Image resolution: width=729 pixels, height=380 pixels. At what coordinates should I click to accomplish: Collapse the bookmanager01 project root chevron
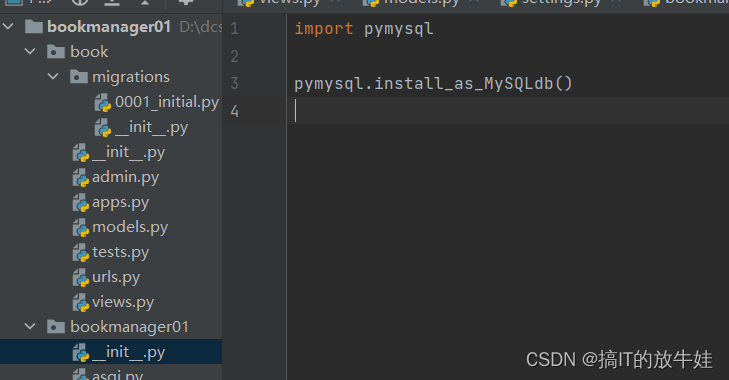click(x=8, y=27)
